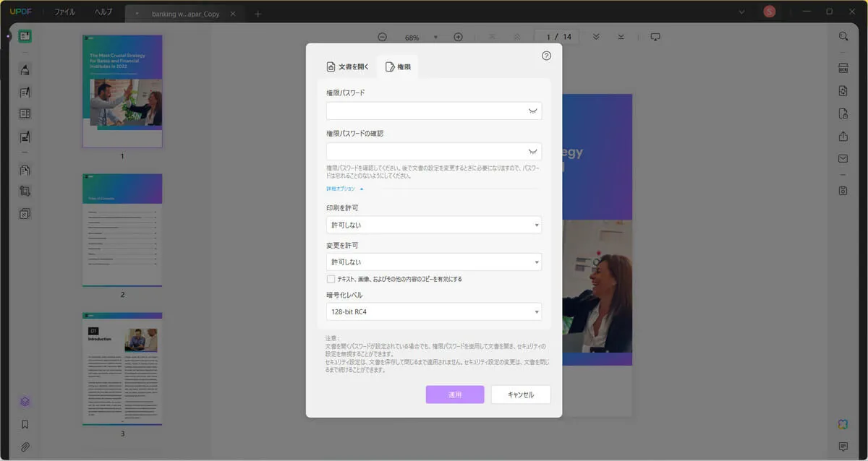Toggle visibility of 権限パスワード field
Viewport: 868px width, 461px height.
pos(533,111)
